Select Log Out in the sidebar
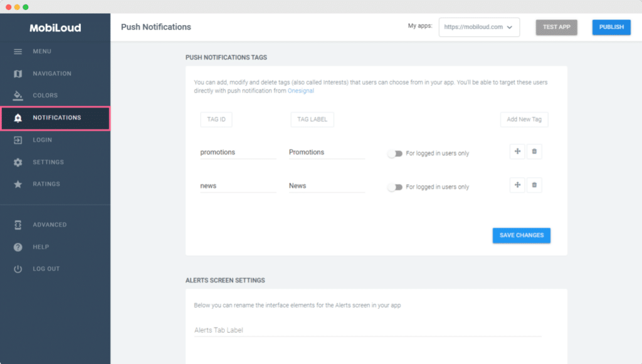The width and height of the screenshot is (642, 364). (46, 269)
